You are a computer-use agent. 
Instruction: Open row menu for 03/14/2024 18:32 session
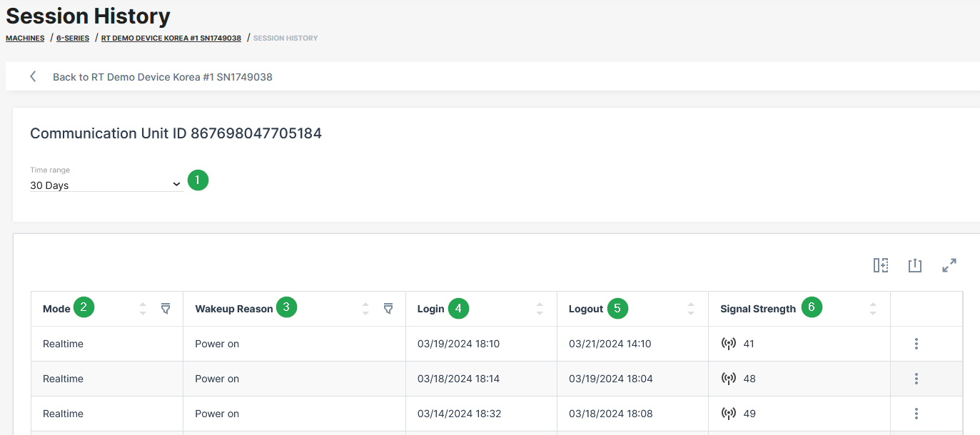tap(916, 414)
